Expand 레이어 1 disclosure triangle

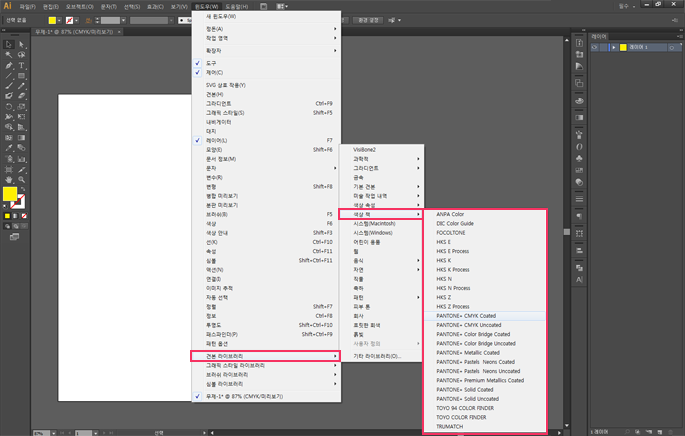point(613,47)
